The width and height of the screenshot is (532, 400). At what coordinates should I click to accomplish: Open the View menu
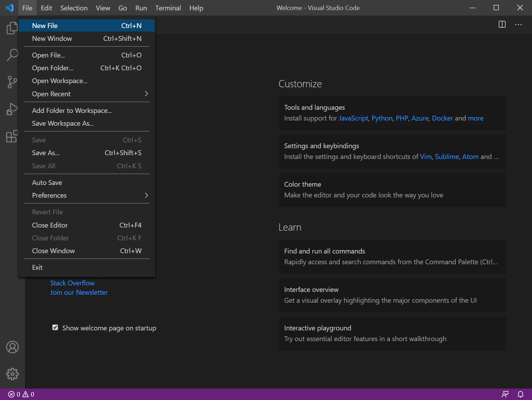103,8
